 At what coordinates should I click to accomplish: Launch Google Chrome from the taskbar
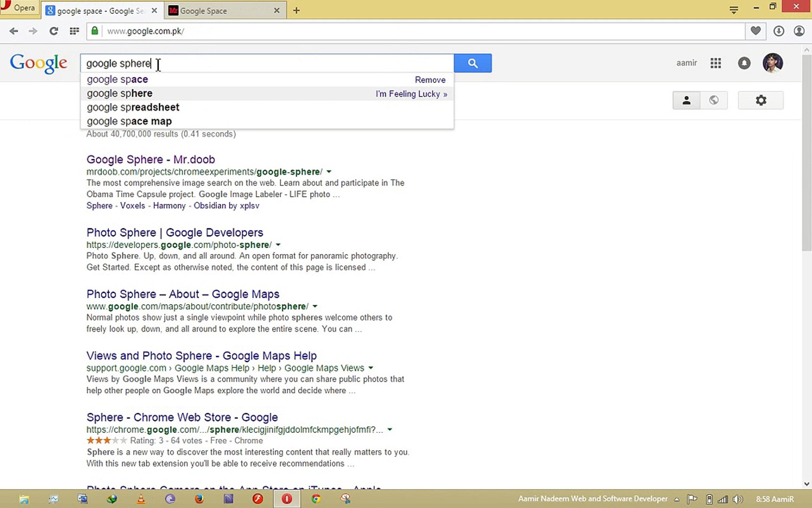(316, 499)
